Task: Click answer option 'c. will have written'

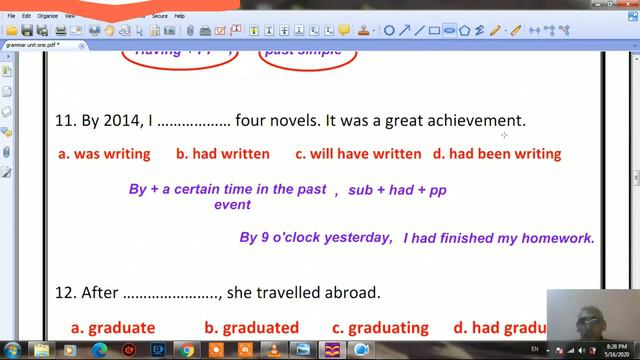Action: [x=358, y=154]
